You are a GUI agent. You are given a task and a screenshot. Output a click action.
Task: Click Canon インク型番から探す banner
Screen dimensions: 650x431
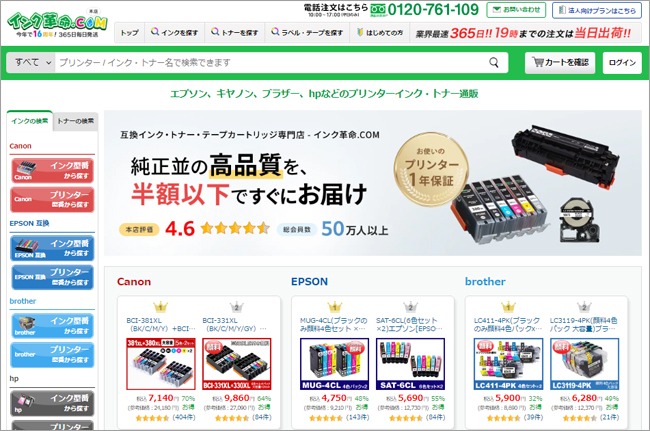[x=52, y=170]
